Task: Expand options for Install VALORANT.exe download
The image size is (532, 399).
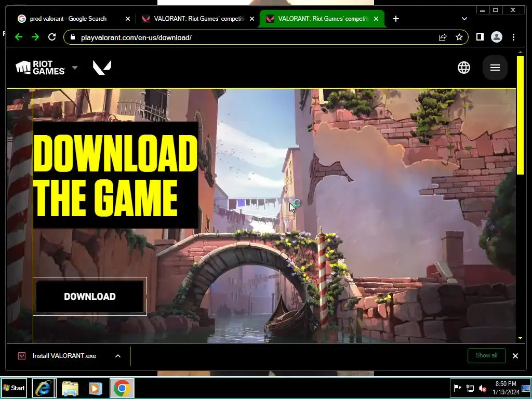Action: pyautogui.click(x=118, y=356)
